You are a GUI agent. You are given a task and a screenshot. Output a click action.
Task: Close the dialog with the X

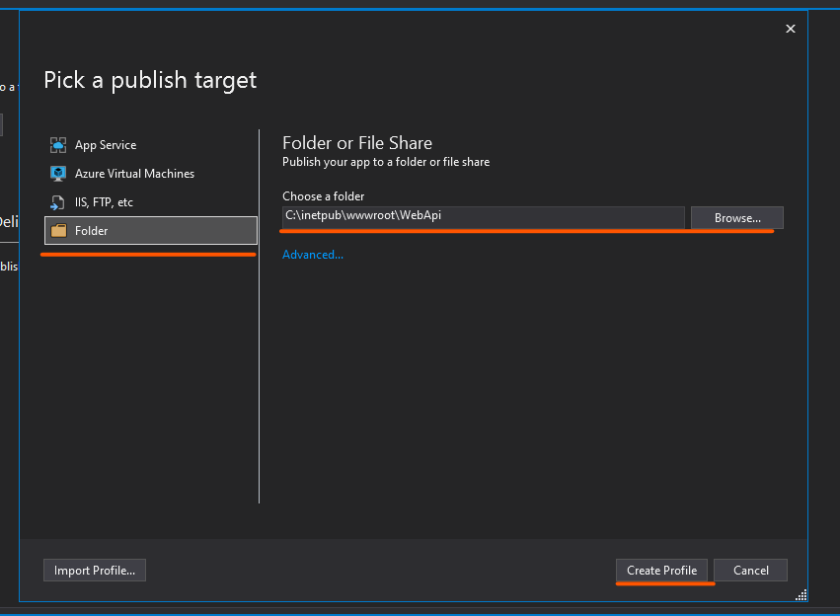(x=790, y=30)
